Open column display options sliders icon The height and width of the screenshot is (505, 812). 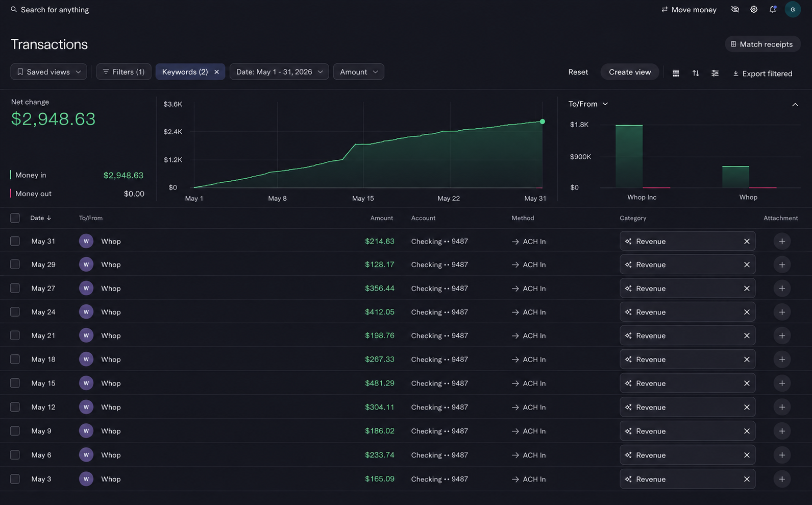[715, 73]
